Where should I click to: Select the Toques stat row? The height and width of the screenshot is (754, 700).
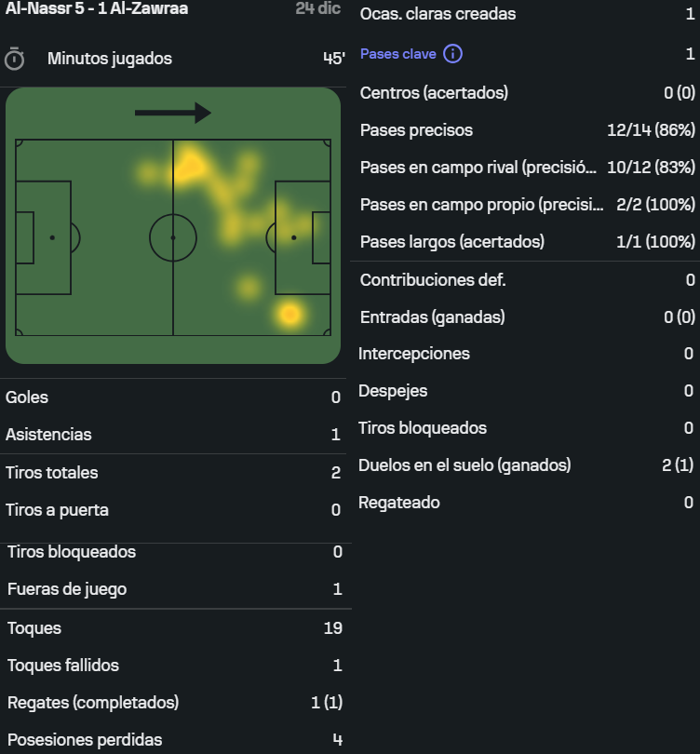tap(174, 628)
